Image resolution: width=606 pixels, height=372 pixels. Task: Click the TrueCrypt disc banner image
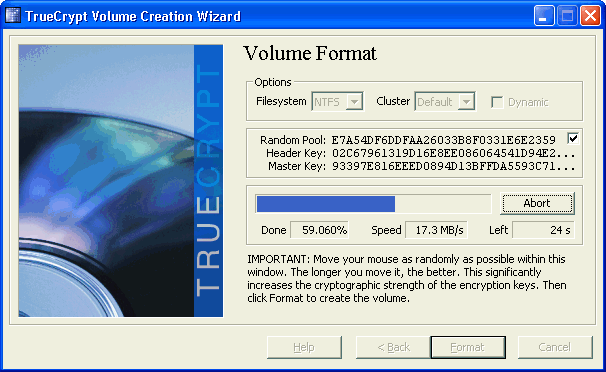click(x=121, y=181)
